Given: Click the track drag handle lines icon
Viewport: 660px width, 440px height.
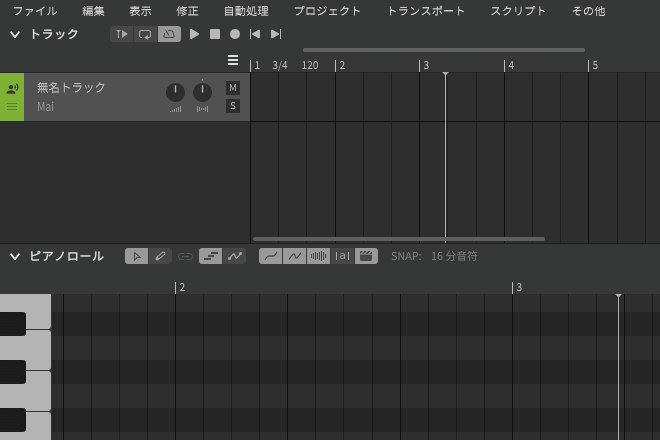Looking at the screenshot, I should pyautogui.click(x=12, y=107).
